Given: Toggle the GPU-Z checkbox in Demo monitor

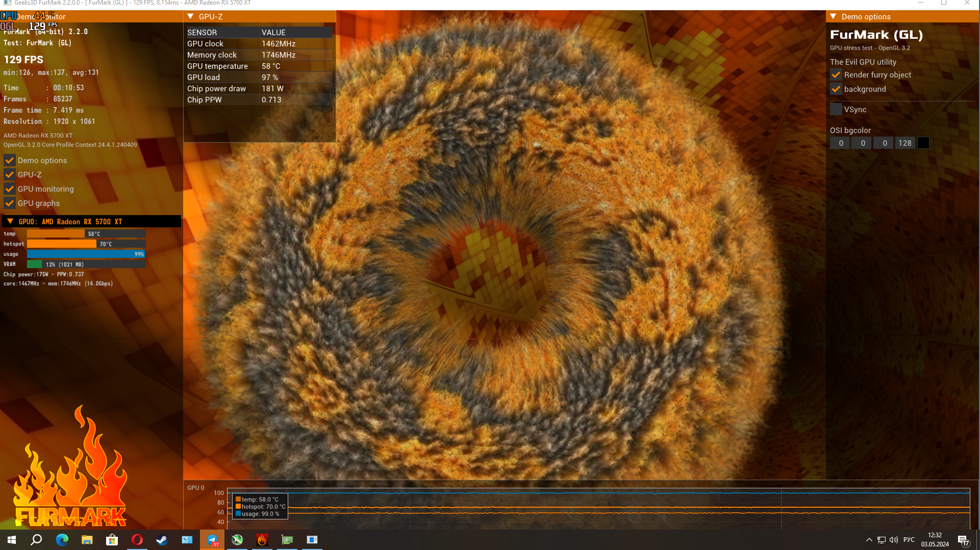Looking at the screenshot, I should click(x=10, y=175).
